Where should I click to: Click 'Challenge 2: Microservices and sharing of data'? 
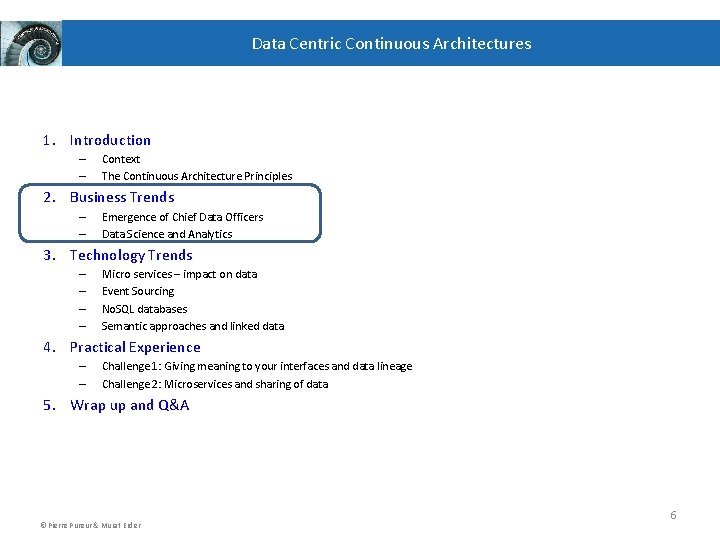click(215, 384)
